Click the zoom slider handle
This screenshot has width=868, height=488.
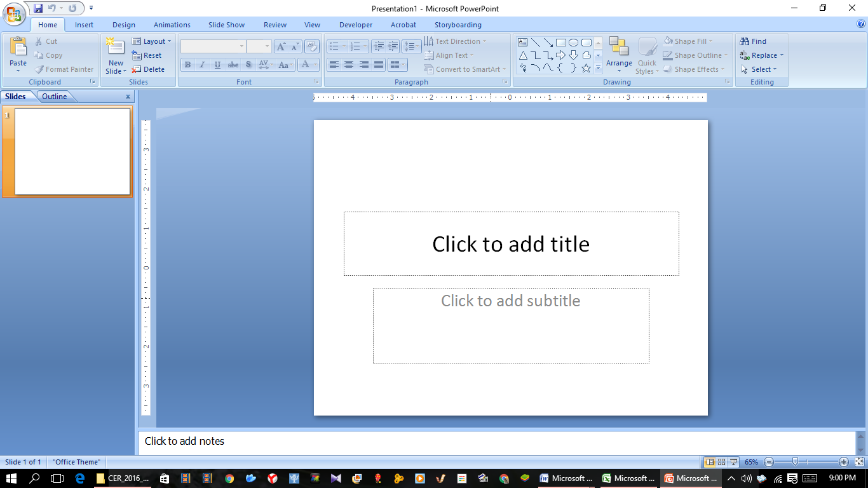[795, 462]
